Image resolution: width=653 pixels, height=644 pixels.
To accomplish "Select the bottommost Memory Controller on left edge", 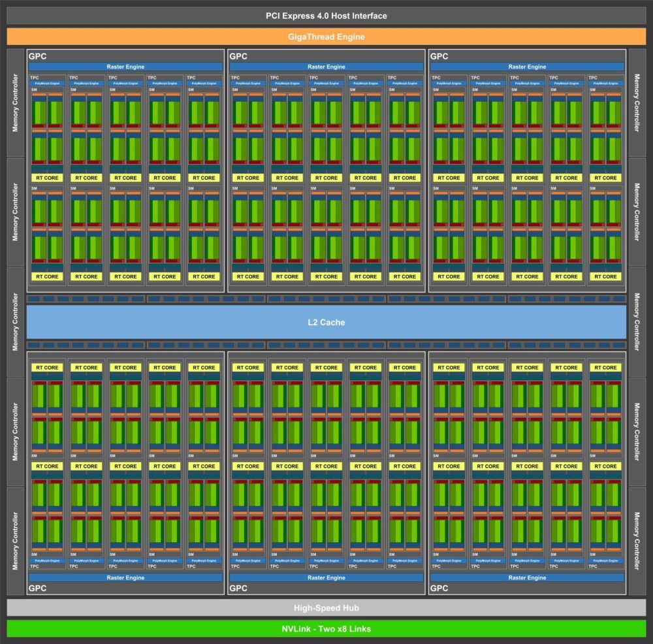I will [x=16, y=541].
